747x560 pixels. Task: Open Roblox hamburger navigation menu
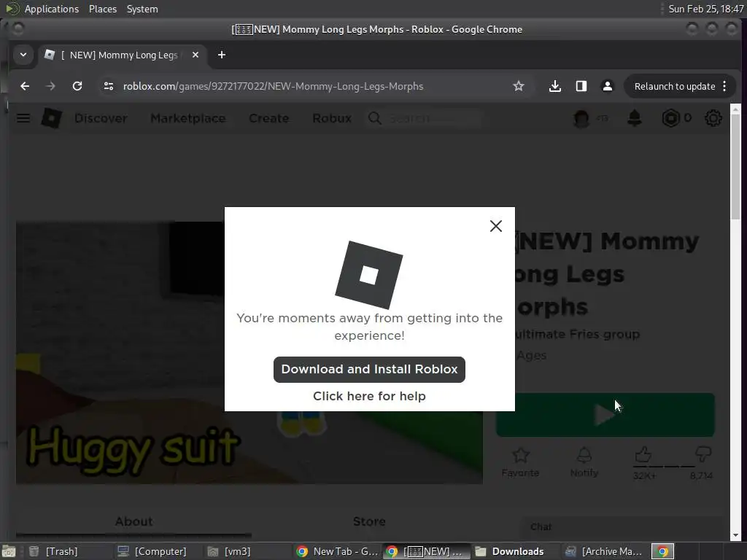click(23, 118)
